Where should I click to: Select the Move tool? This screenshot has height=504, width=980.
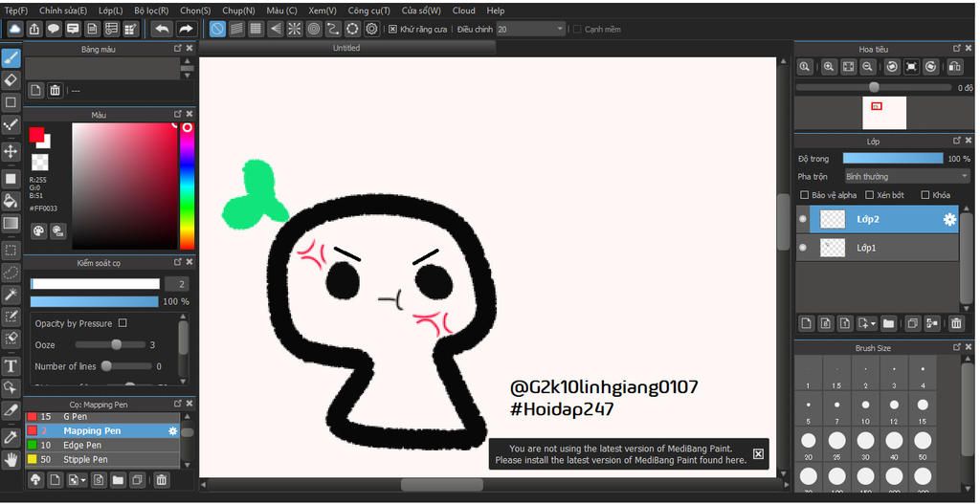point(11,151)
